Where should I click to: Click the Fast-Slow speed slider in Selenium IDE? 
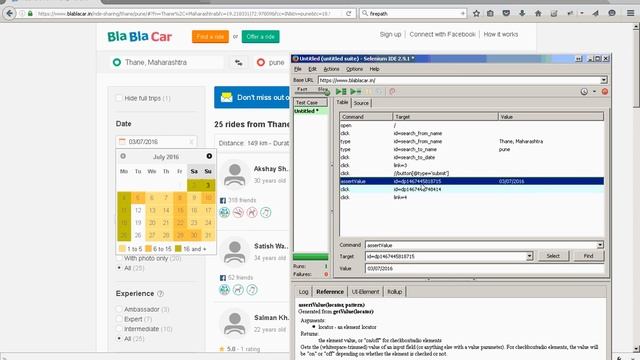pyautogui.click(x=312, y=92)
